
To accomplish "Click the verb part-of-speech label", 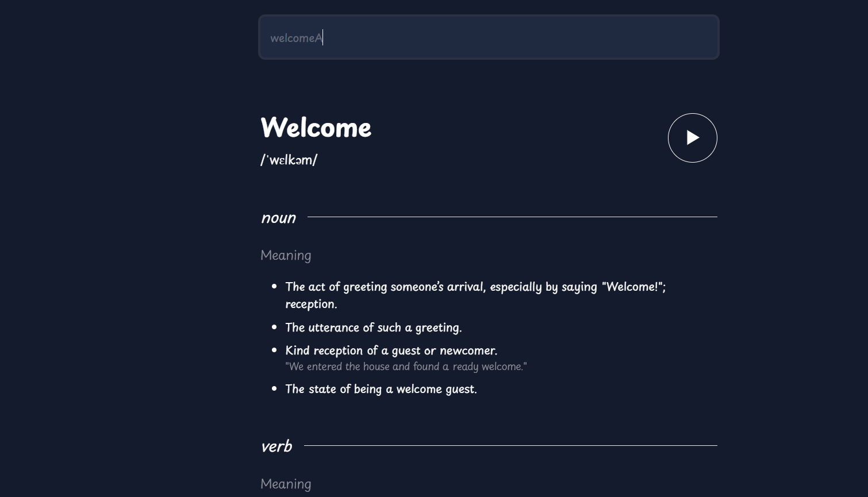I will pyautogui.click(x=276, y=446).
